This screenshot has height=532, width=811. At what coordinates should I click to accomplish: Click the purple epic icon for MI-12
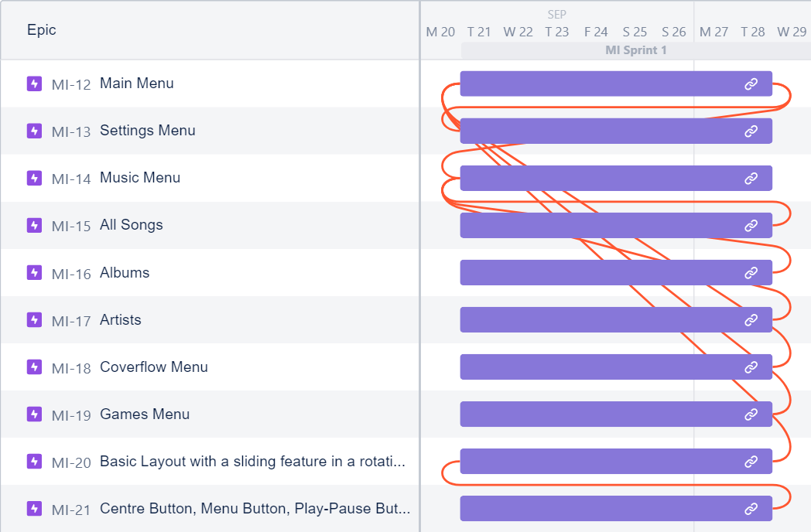(34, 84)
